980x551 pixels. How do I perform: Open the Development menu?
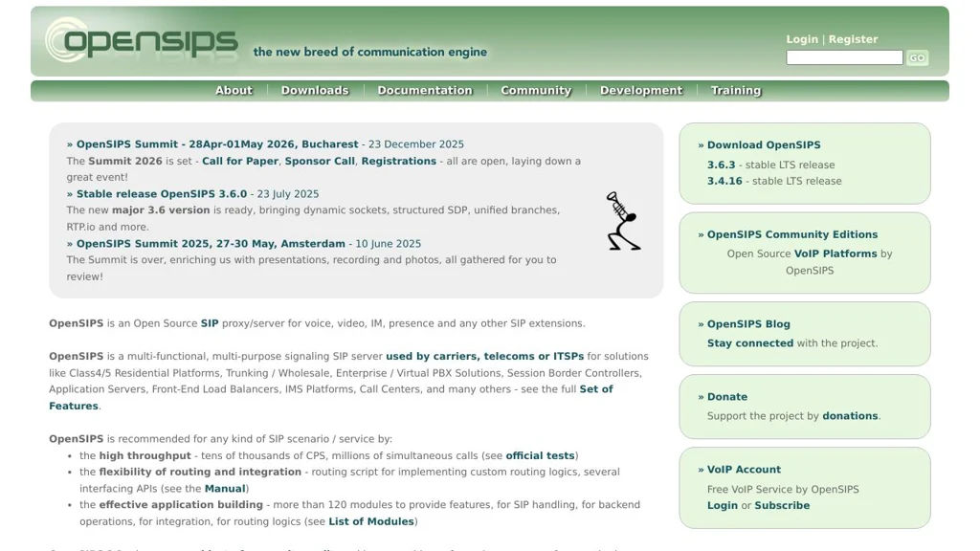point(641,91)
